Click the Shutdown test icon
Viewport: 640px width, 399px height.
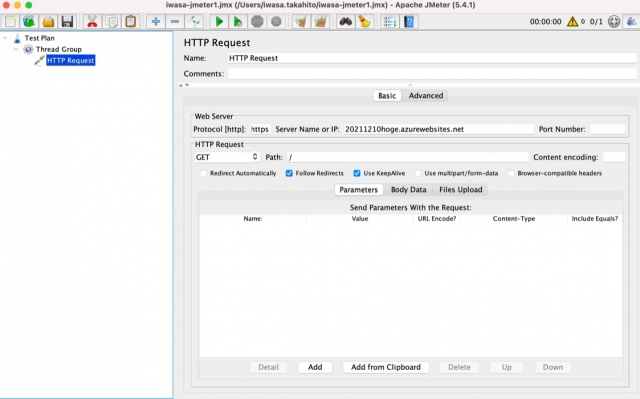click(276, 21)
